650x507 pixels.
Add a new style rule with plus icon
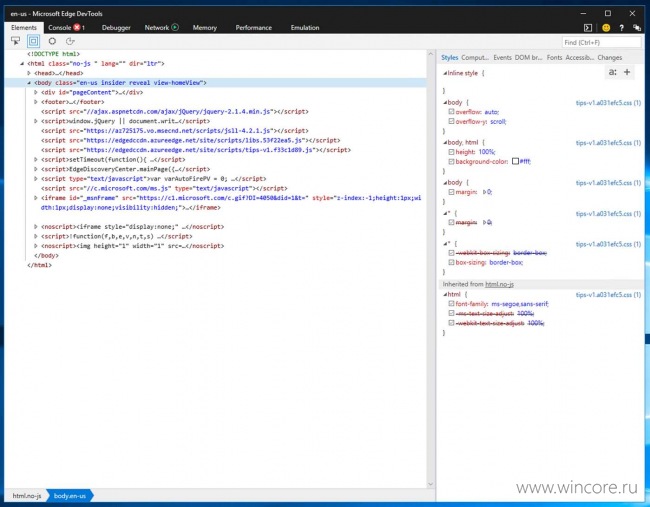click(x=627, y=72)
